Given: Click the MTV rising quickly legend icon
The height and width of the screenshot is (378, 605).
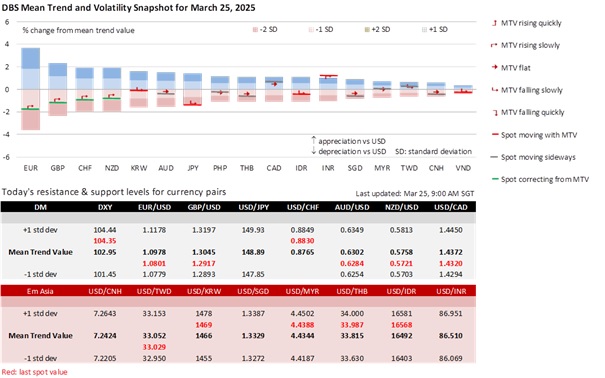Looking at the screenshot, I should pyautogui.click(x=495, y=23).
